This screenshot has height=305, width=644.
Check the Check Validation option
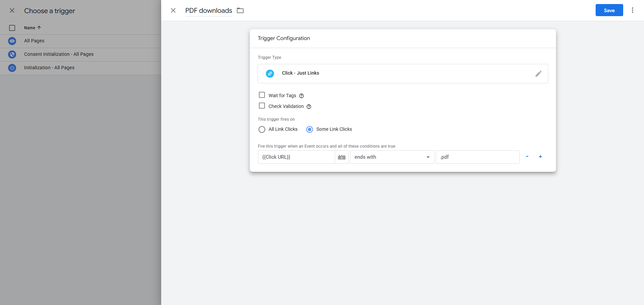262,106
